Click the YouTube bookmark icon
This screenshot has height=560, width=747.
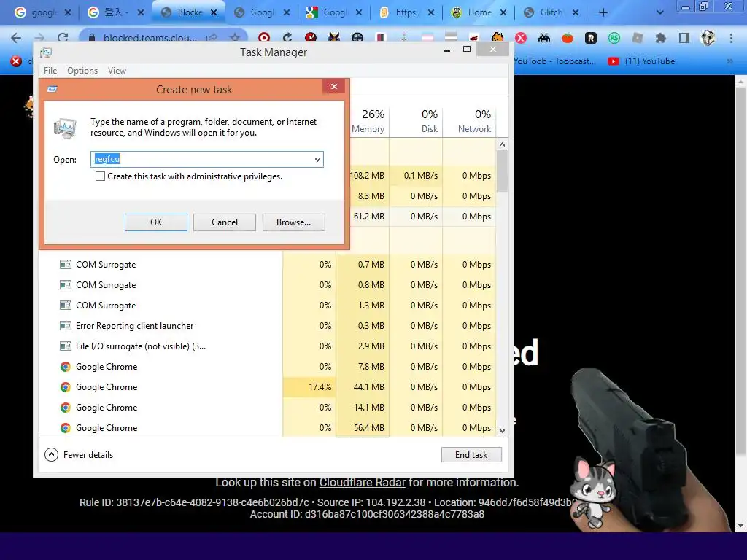tap(613, 61)
